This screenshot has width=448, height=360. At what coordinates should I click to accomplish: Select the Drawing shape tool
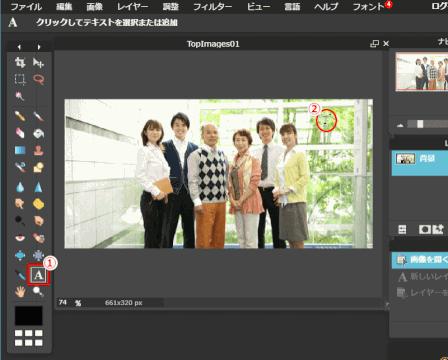pos(38,167)
